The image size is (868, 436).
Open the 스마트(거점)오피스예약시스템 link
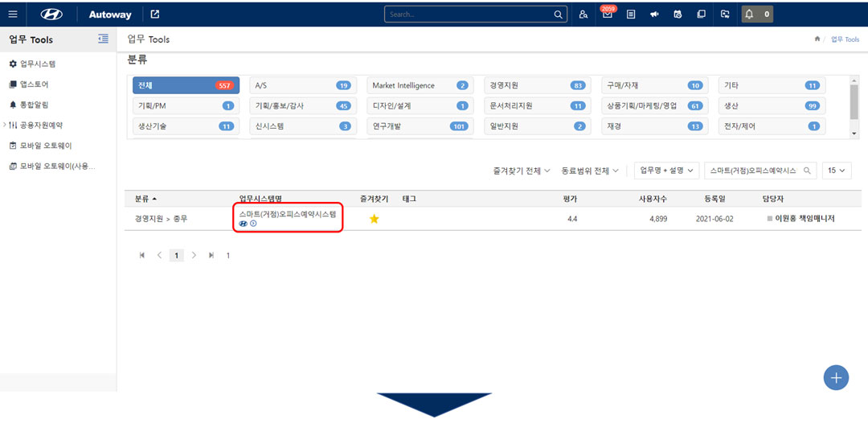coord(287,214)
